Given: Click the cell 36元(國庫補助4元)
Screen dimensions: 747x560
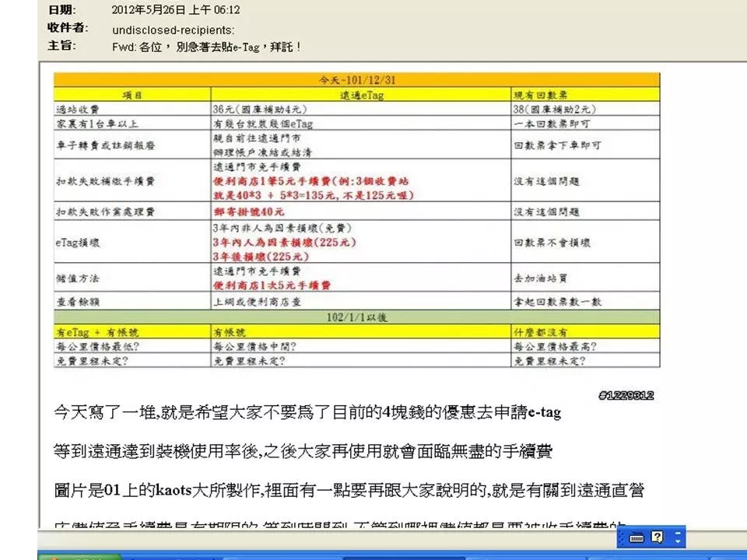Looking at the screenshot, I should 260,109.
